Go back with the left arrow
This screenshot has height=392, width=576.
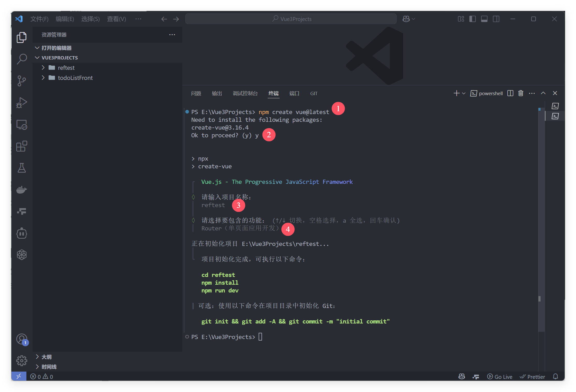click(x=164, y=19)
